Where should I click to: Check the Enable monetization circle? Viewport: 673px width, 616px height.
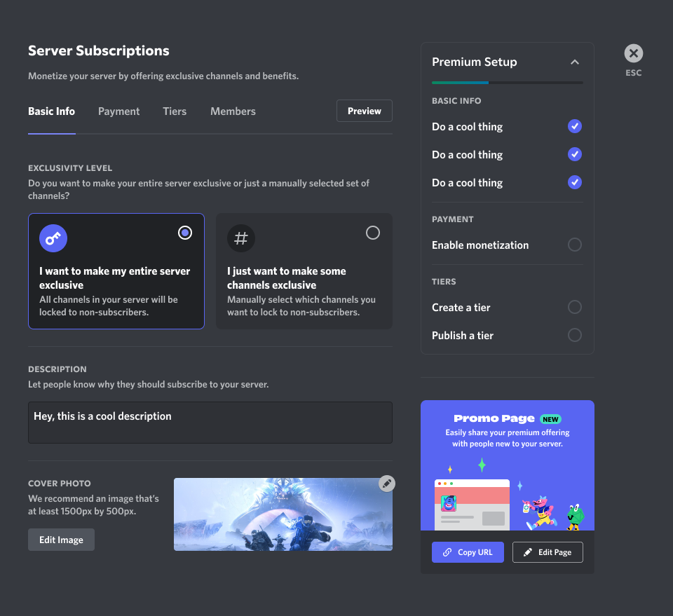click(575, 245)
